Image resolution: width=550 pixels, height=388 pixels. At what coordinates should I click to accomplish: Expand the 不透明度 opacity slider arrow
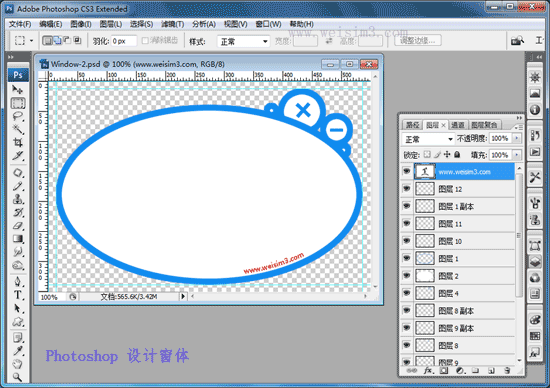pos(517,139)
